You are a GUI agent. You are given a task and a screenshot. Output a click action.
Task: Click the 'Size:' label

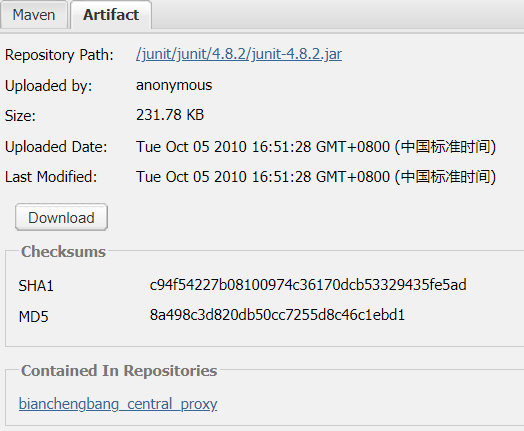(x=20, y=116)
